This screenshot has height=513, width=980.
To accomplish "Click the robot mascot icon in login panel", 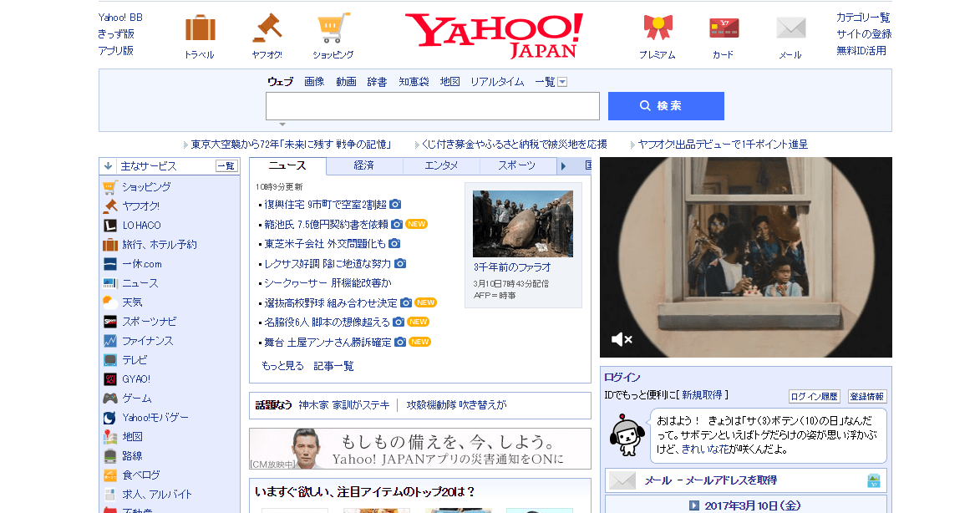I will [627, 434].
